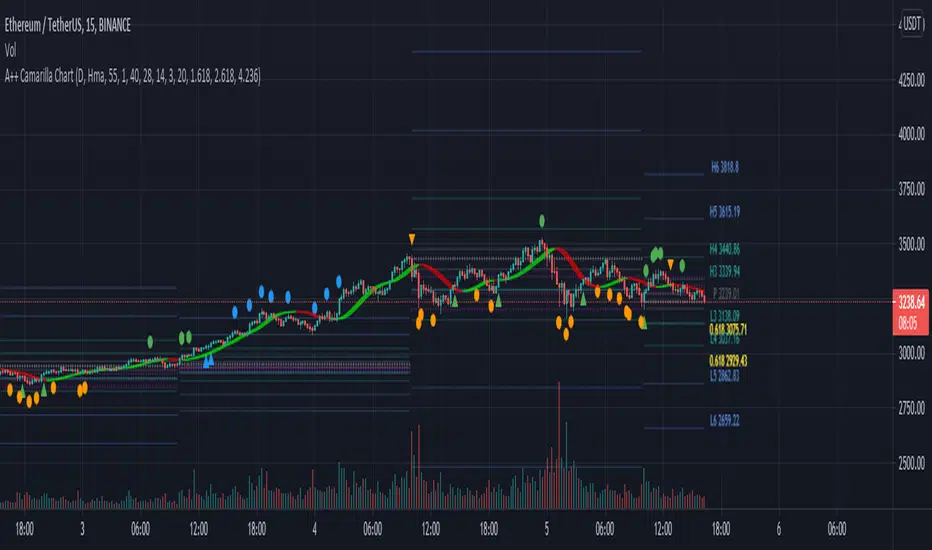Select the 0.618 2929.43 Fibonacci label

pos(728,361)
